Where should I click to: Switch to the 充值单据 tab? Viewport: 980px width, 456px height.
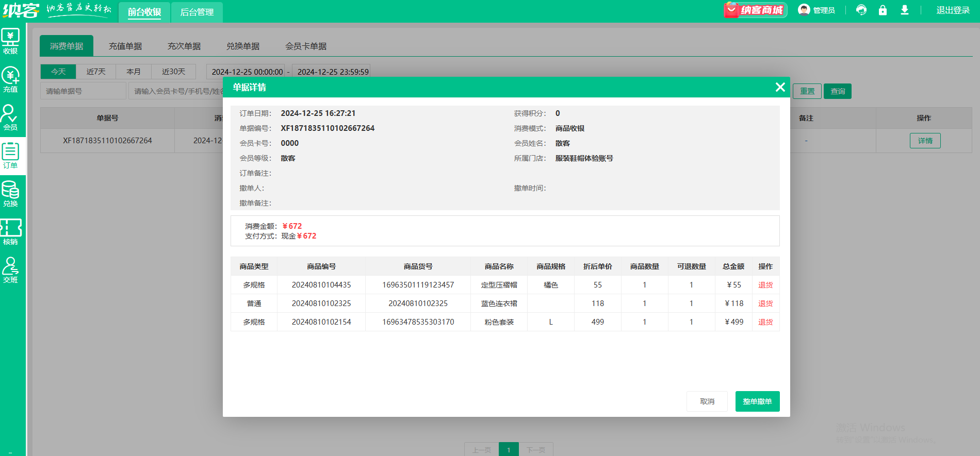125,46
